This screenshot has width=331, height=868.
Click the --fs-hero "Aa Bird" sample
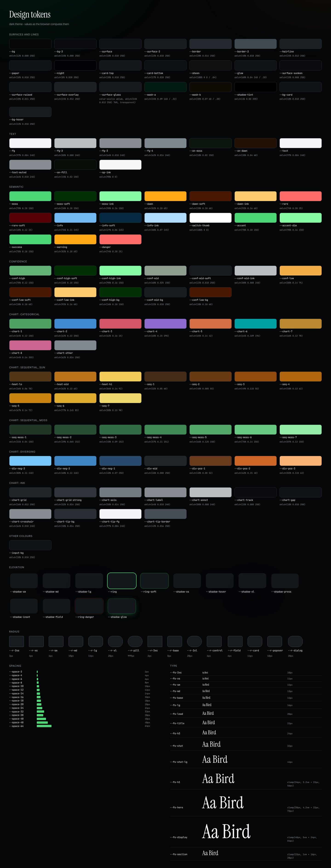coord(223,803)
